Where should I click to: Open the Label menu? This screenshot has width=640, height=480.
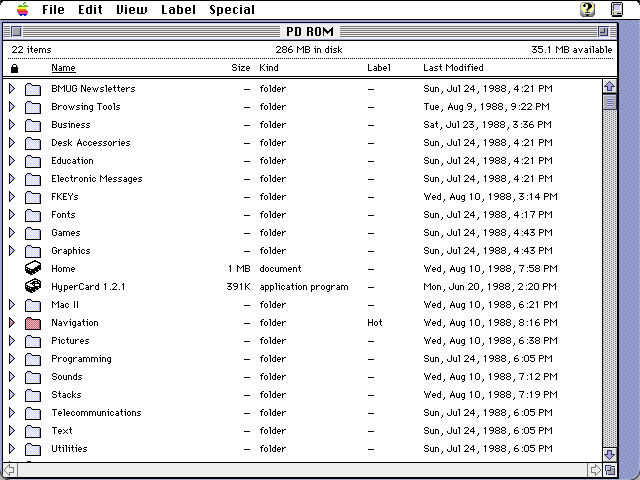coord(178,9)
